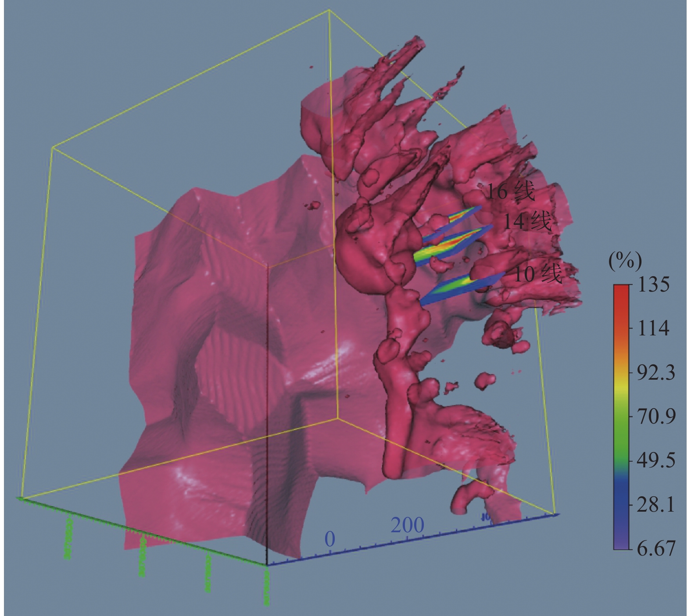Click the 16 线 section label

511,192
